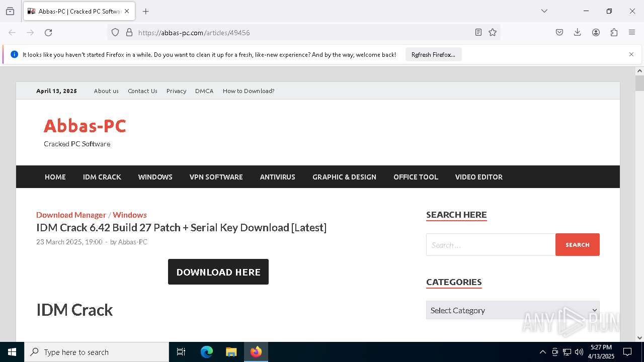Toggle reader view icon

(x=478, y=32)
